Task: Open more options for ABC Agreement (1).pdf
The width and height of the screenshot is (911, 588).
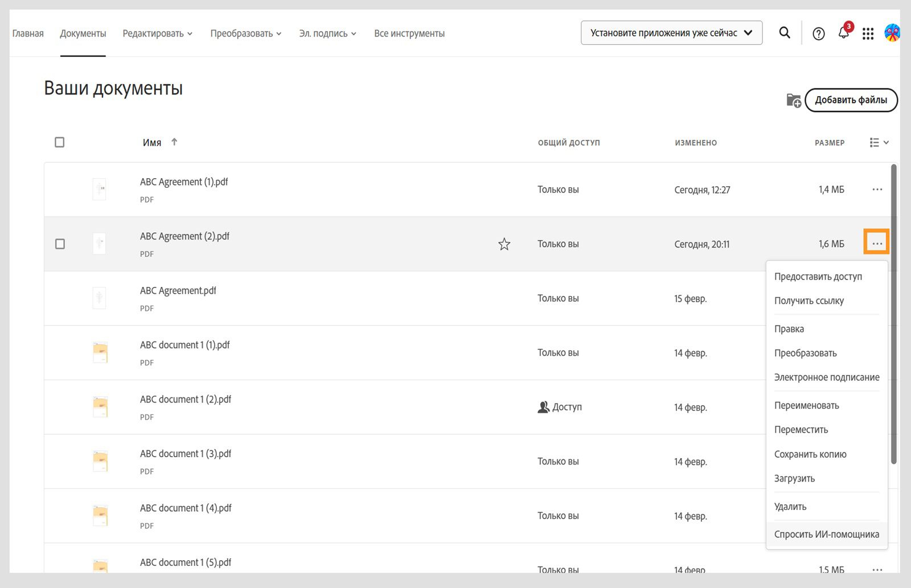Action: (877, 190)
